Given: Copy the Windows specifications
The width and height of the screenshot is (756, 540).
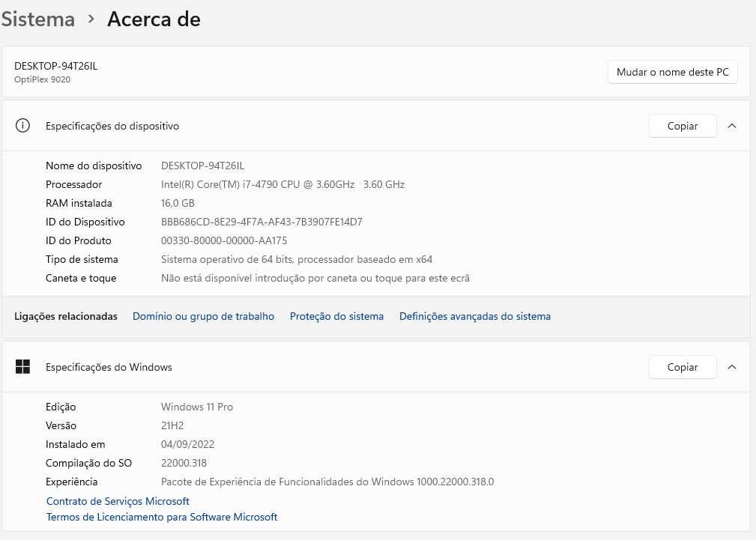Looking at the screenshot, I should coord(683,367).
